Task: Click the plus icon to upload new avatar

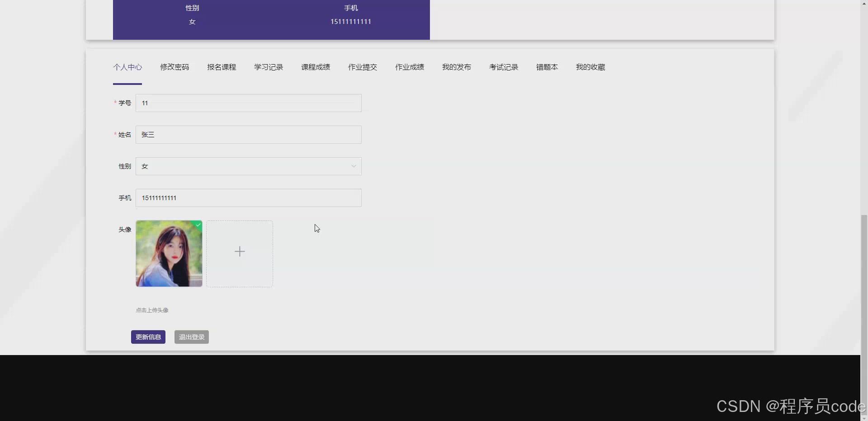Action: point(239,252)
